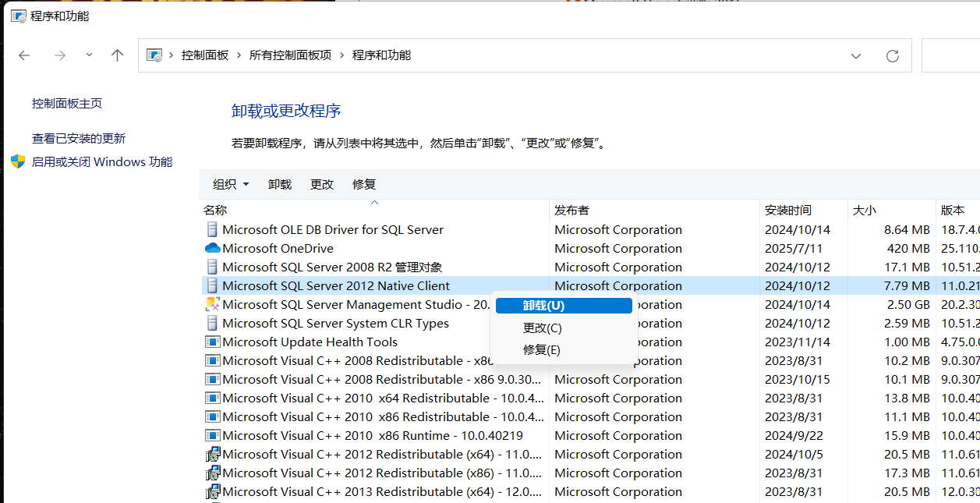Sort by the 安装时间 column header
This screenshot has height=503, width=980.
[x=803, y=210]
